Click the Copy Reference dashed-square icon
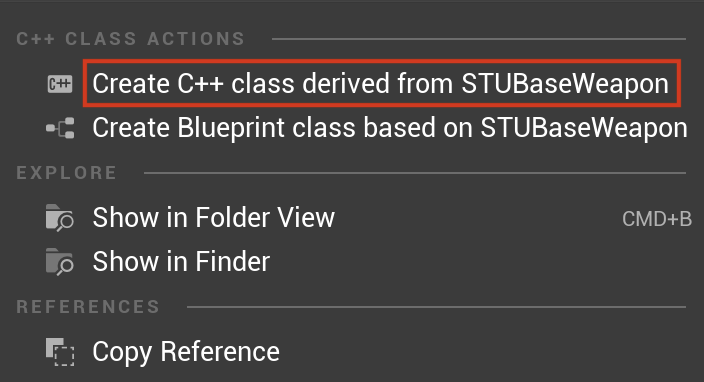The image size is (704, 382). [60, 352]
